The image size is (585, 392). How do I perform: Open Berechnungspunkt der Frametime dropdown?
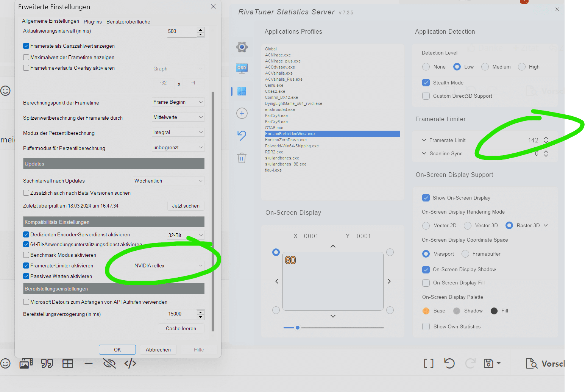178,102
